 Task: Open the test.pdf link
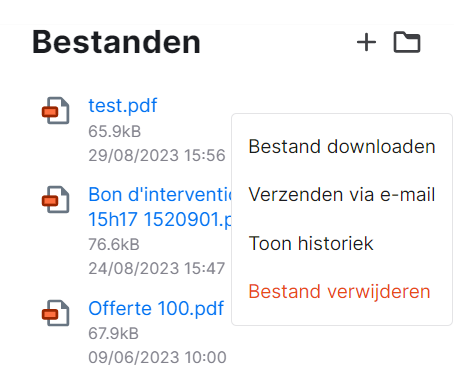click(123, 106)
